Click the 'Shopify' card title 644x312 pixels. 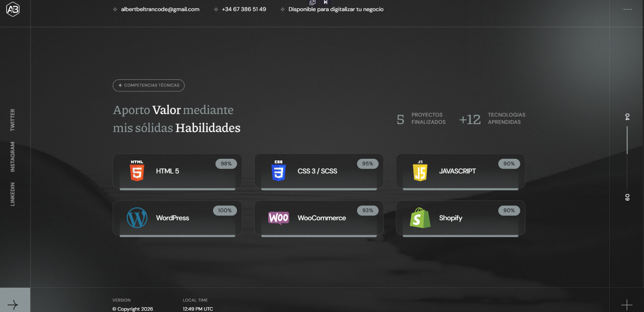click(451, 218)
